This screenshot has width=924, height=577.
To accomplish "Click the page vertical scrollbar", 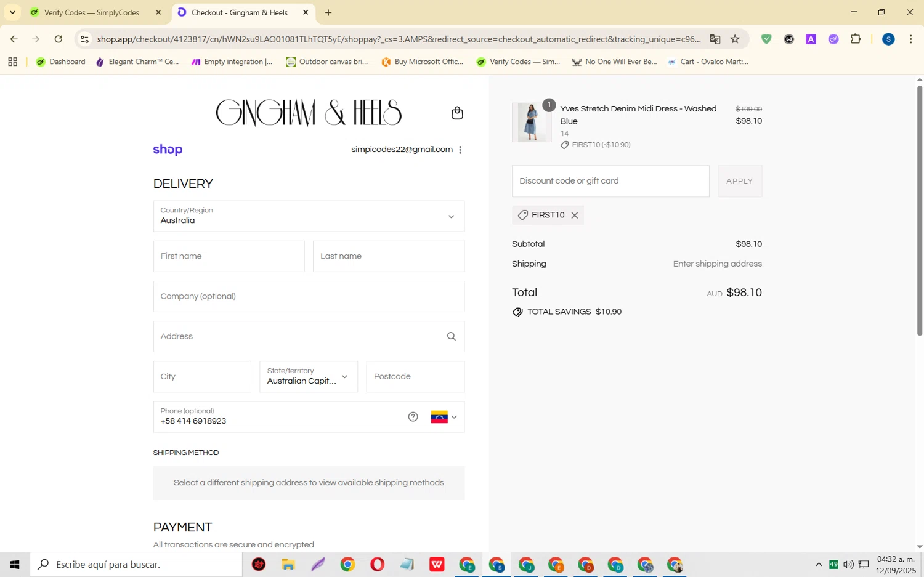I will click(x=920, y=209).
